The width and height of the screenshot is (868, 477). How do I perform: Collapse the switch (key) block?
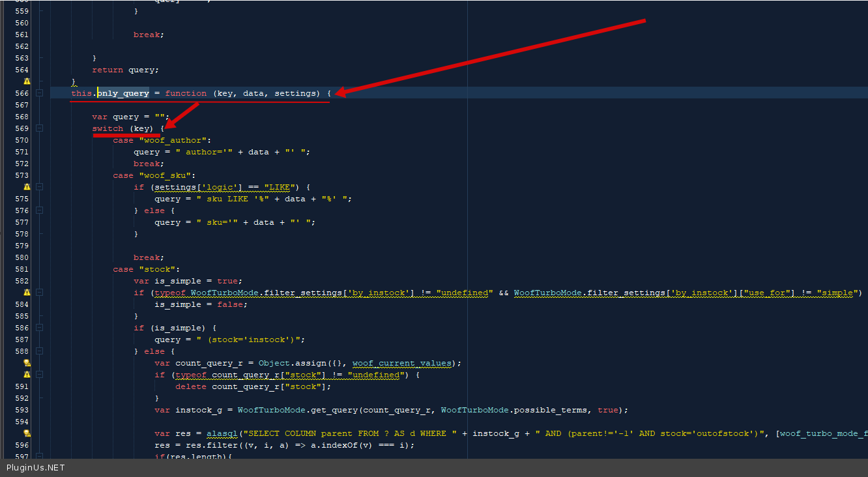(39, 128)
